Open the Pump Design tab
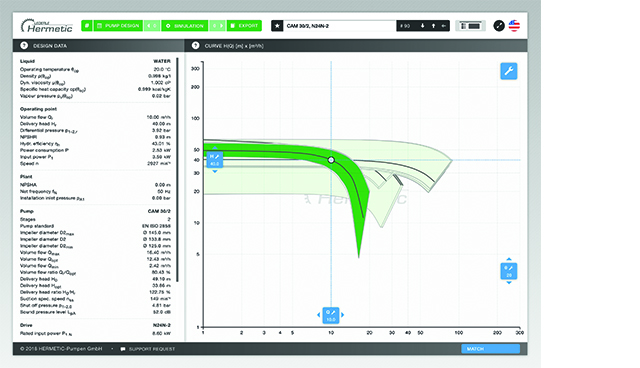Screen dimensions: 640x368 click(x=118, y=26)
